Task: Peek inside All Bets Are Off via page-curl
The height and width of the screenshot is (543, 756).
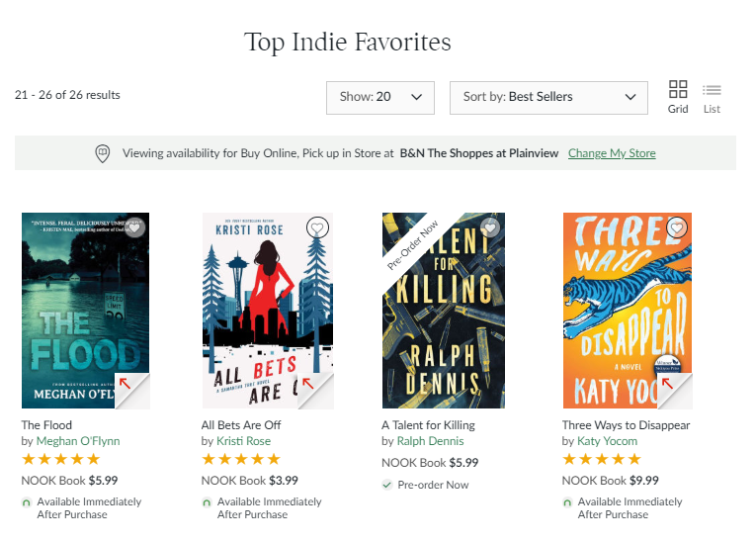Action: click(x=315, y=391)
